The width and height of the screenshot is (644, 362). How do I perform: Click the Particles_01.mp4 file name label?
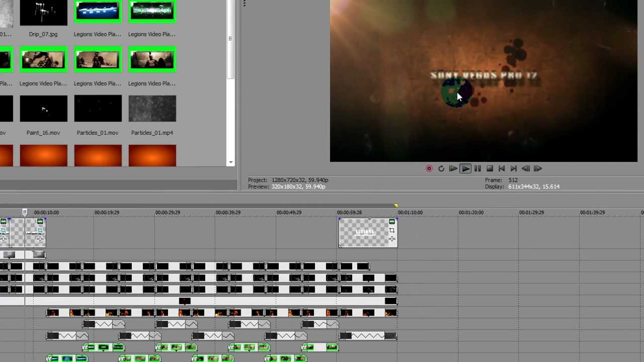point(152,133)
